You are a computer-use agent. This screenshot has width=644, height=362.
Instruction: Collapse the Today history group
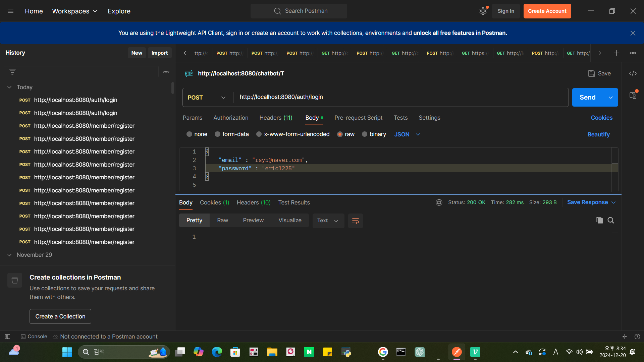point(9,87)
